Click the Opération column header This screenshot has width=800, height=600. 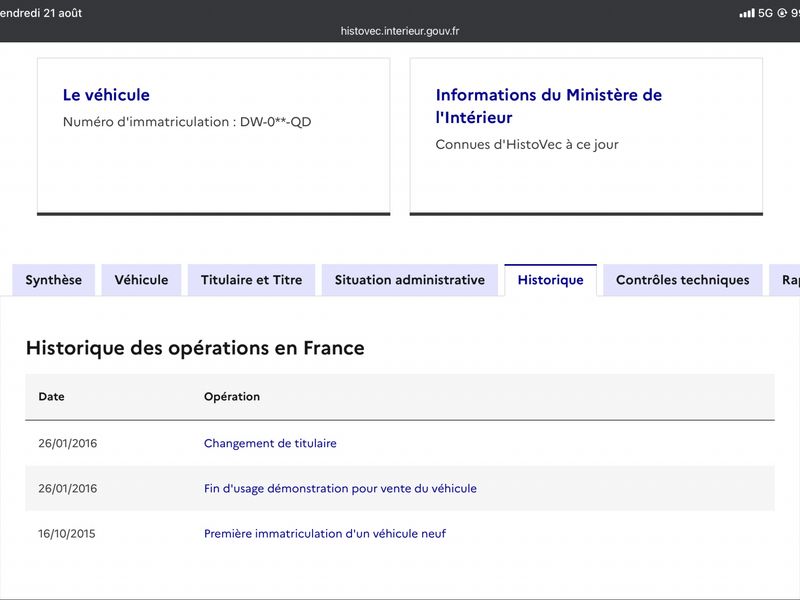click(x=232, y=396)
